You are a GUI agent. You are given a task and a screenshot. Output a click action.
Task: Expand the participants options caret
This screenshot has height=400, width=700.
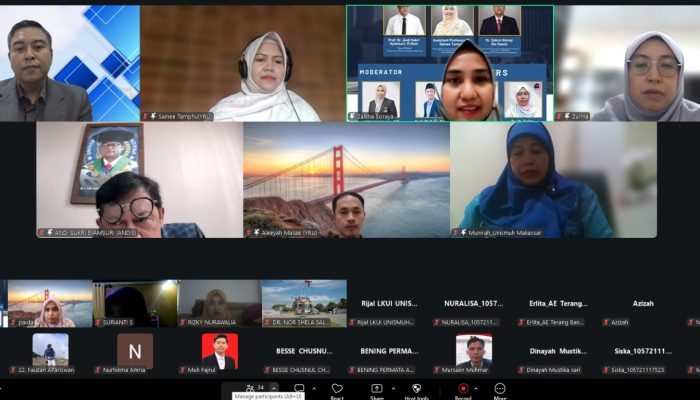pos(274,388)
